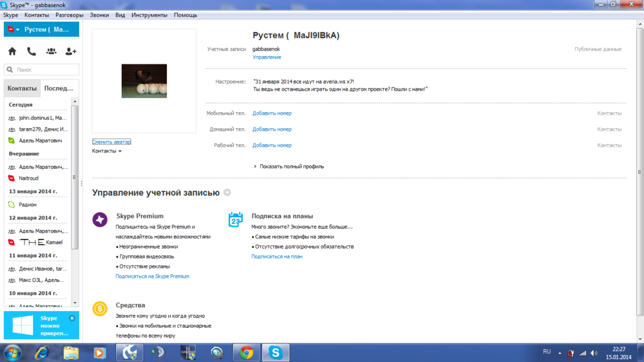The height and width of the screenshot is (362, 644).
Task: Click the Windows logo in promo banner
Action: click(x=23, y=325)
